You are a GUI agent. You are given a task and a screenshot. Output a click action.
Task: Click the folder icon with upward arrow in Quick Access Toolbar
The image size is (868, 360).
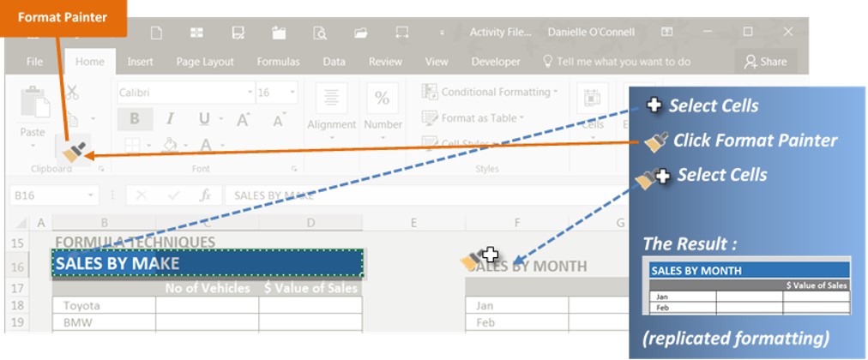coord(279,33)
